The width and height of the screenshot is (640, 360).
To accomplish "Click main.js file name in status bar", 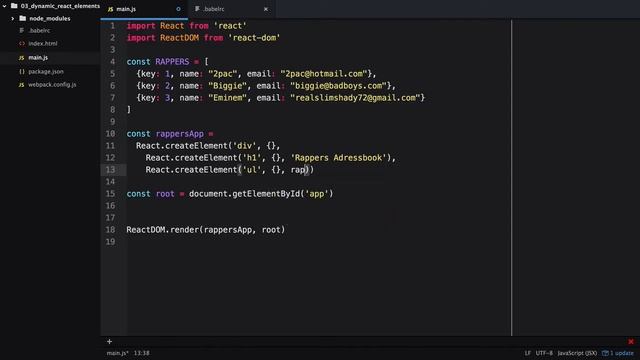I will [118, 353].
